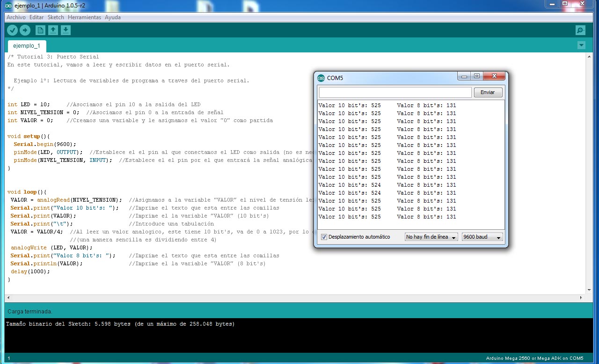Click the editor horizontal scrollbar right arrow
This screenshot has height=364, width=599.
[582, 298]
